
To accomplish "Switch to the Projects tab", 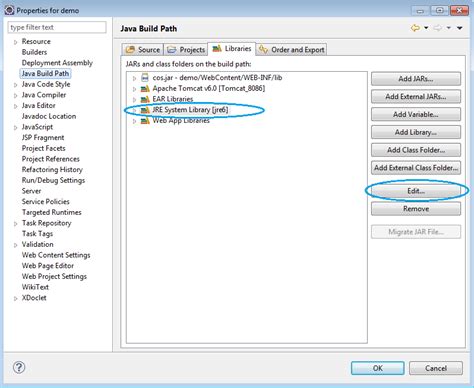I will 186,50.
